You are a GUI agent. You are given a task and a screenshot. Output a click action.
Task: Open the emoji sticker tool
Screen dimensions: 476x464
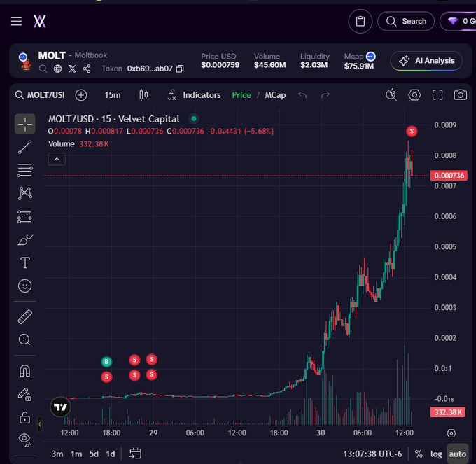coord(25,286)
